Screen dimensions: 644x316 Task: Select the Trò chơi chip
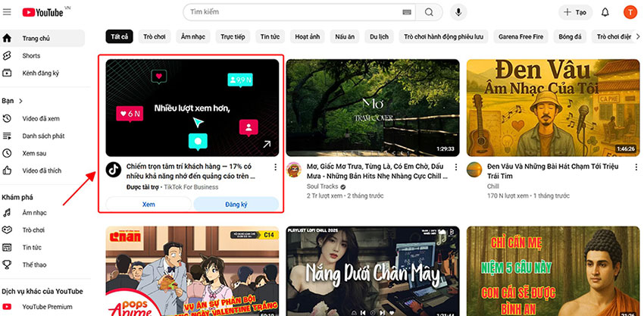155,36
